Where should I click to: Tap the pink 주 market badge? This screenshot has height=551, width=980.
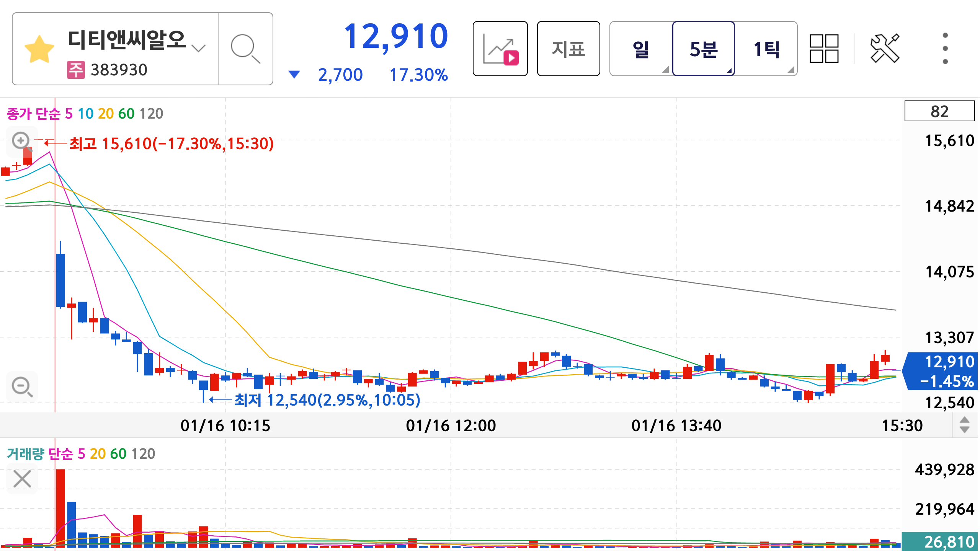(x=76, y=70)
